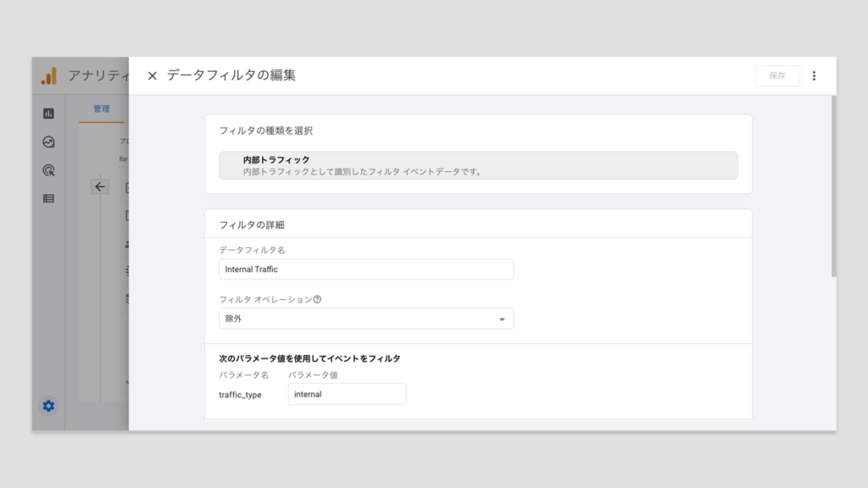Expand the フィルタ オペレーション dropdown
Viewport: 868px width, 488px height.
point(365,319)
